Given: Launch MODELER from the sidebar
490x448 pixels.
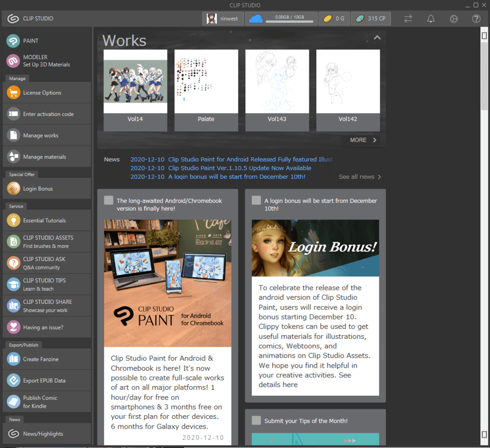Looking at the screenshot, I should [x=13, y=61].
